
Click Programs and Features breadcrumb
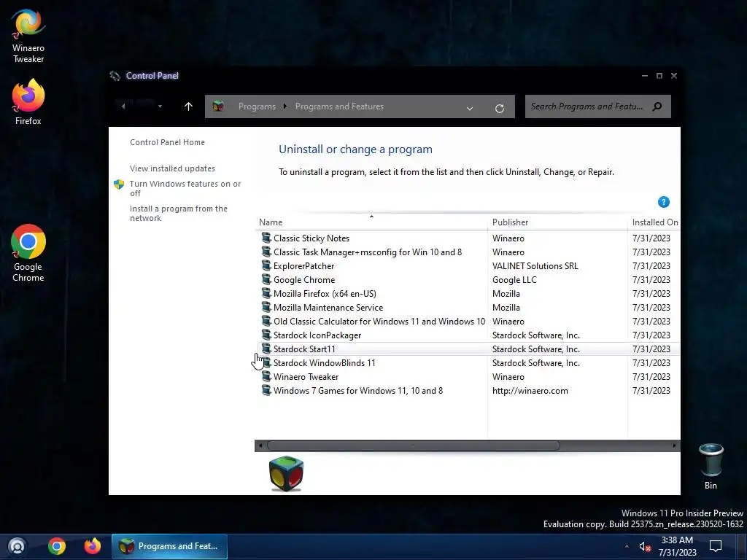pyautogui.click(x=339, y=106)
